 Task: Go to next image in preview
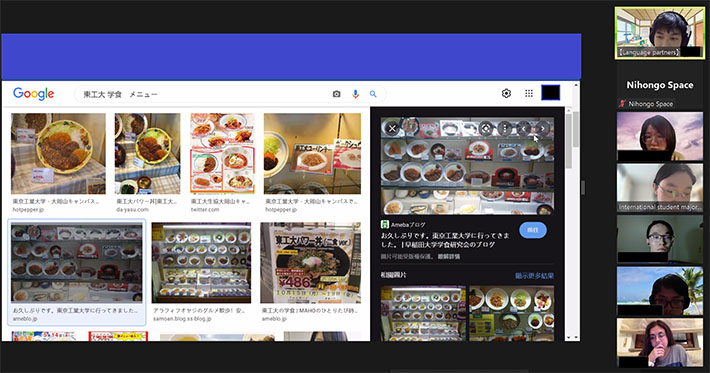[542, 129]
